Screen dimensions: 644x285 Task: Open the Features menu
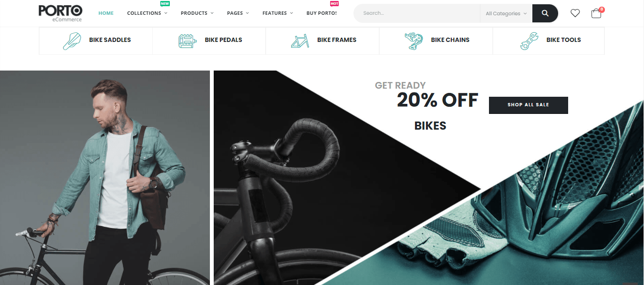278,13
